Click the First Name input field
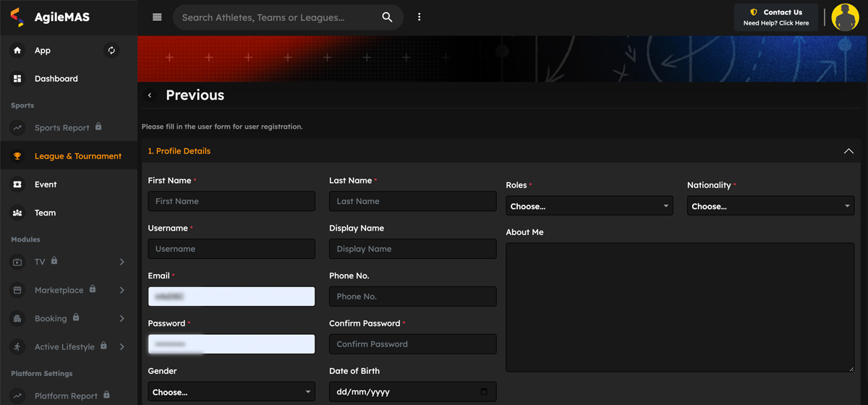The image size is (868, 405). 231,201
